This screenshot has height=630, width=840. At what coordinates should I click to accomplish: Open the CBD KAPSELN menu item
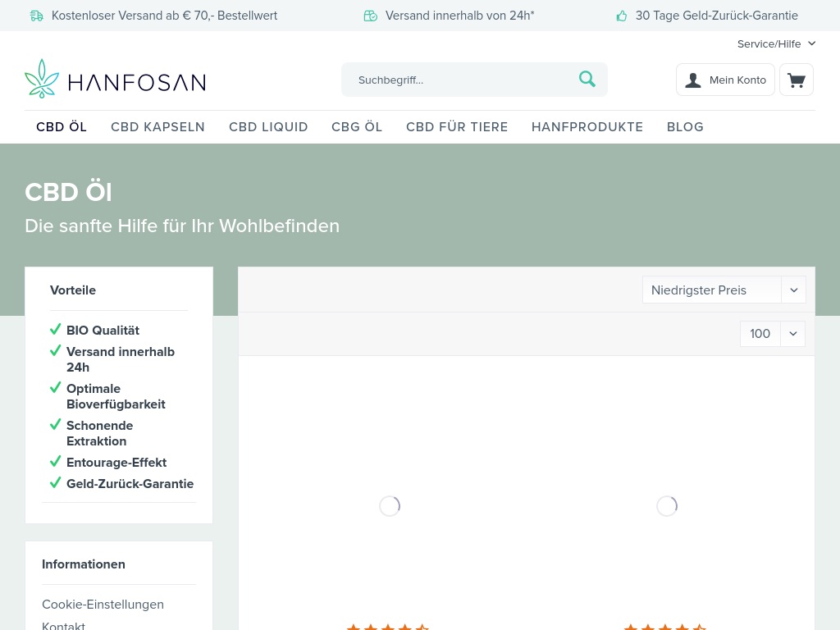(157, 127)
